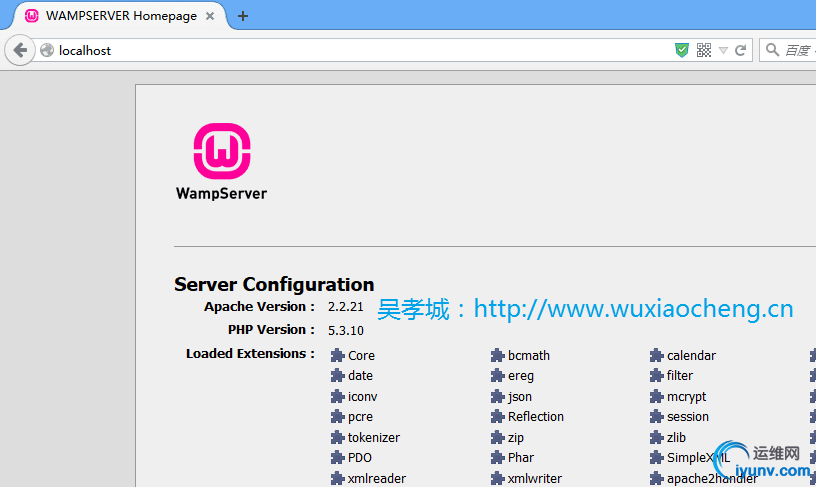Click the search magnifier icon

(772, 50)
